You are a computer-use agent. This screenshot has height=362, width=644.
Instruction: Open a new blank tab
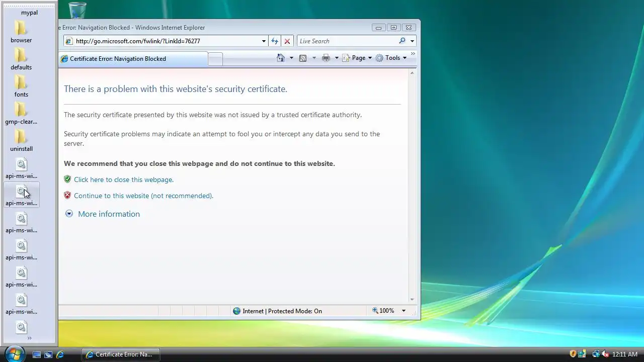(215, 59)
